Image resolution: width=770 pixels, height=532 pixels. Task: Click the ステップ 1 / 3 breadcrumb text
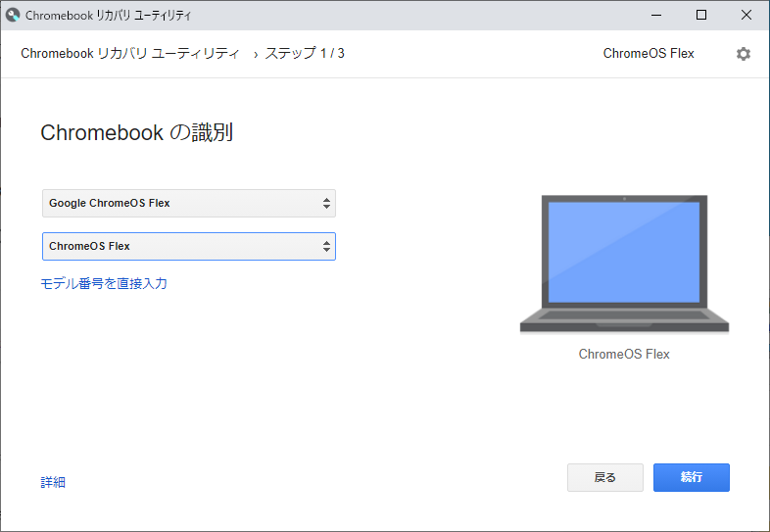(305, 53)
